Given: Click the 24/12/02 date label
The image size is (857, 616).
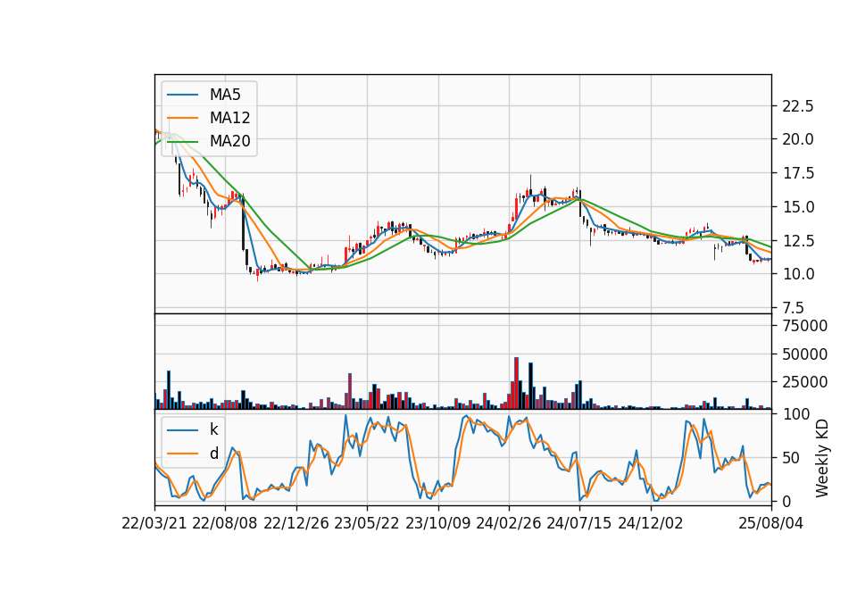Looking at the screenshot, I should click(x=651, y=523).
